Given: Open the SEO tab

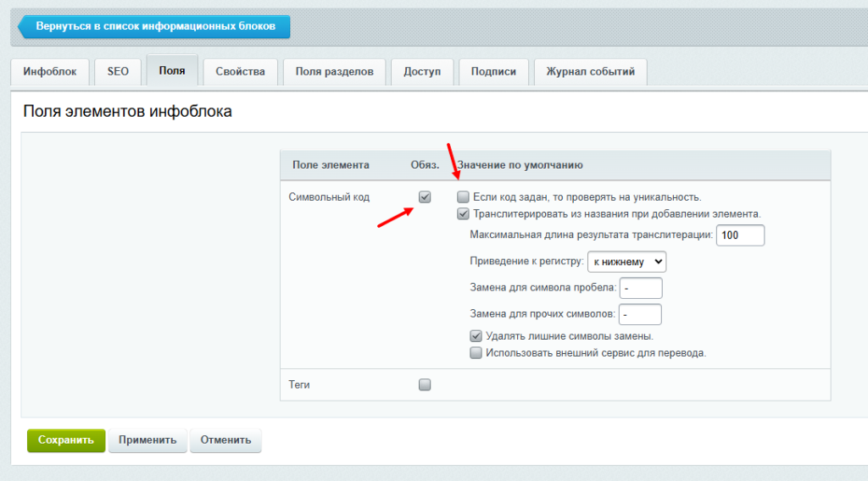Looking at the screenshot, I should click(x=118, y=72).
